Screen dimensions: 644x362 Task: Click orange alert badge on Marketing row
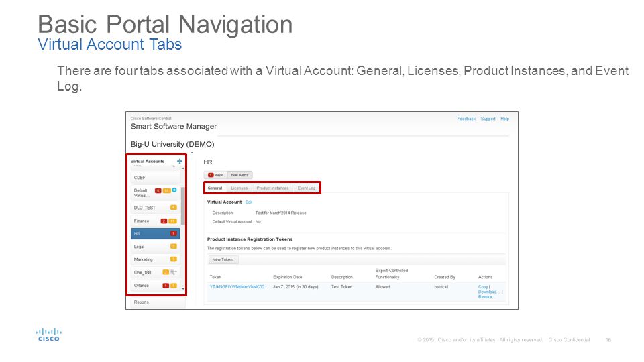[173, 259]
